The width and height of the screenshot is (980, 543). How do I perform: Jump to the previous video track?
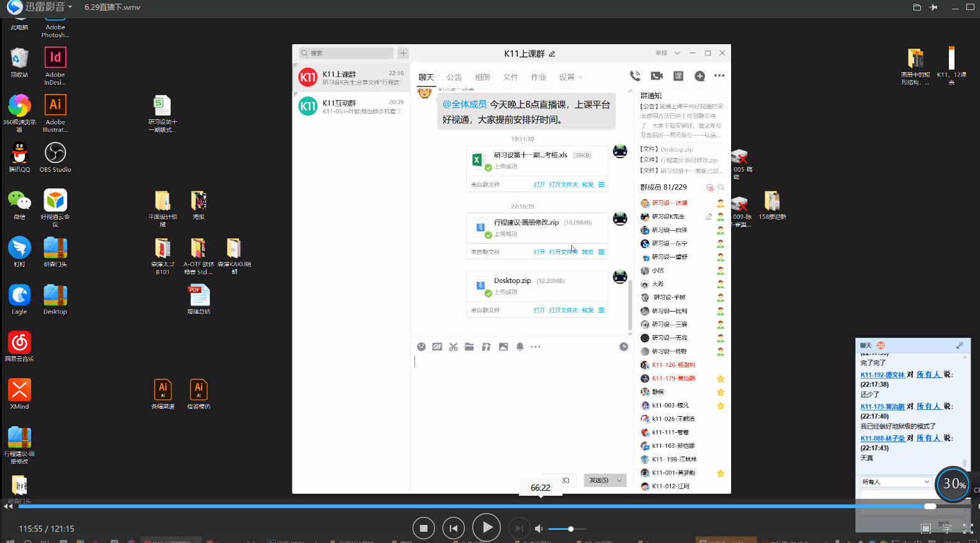click(454, 528)
